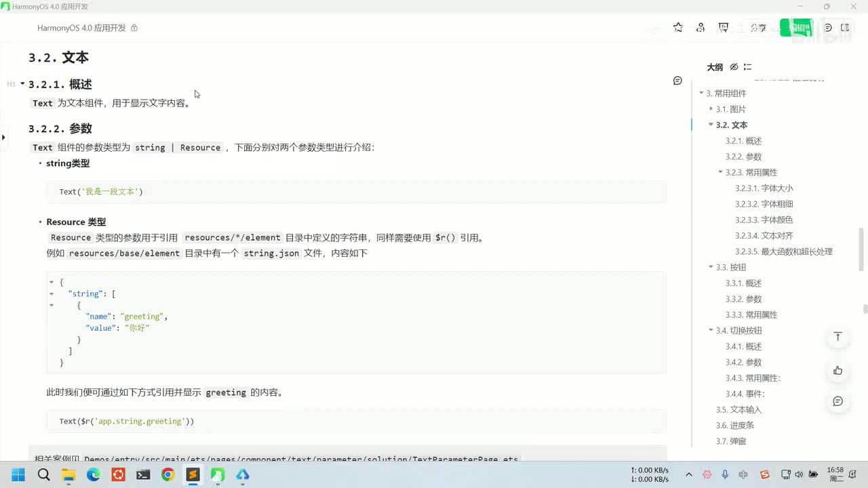Open the floating comment button
Image resolution: width=868 pixels, height=488 pixels.
coord(838,401)
